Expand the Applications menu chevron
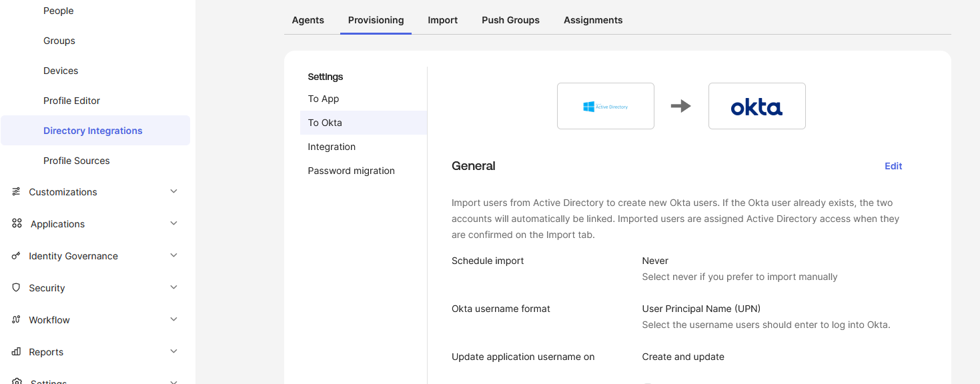980x384 pixels. 173,223
